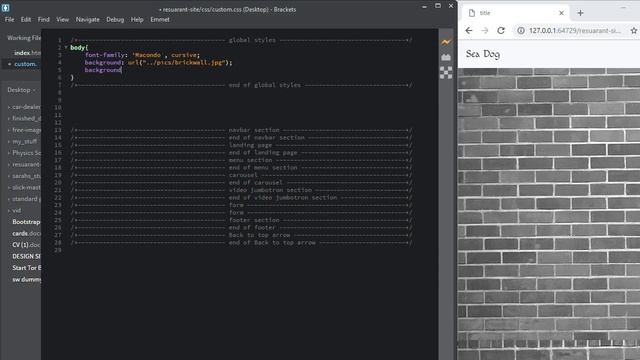Expand the sarahs_ folder
This screenshot has width=640, height=360.
point(9,176)
